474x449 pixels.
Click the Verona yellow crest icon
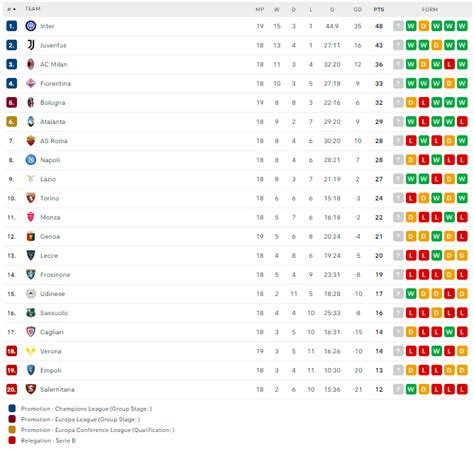coord(31,351)
